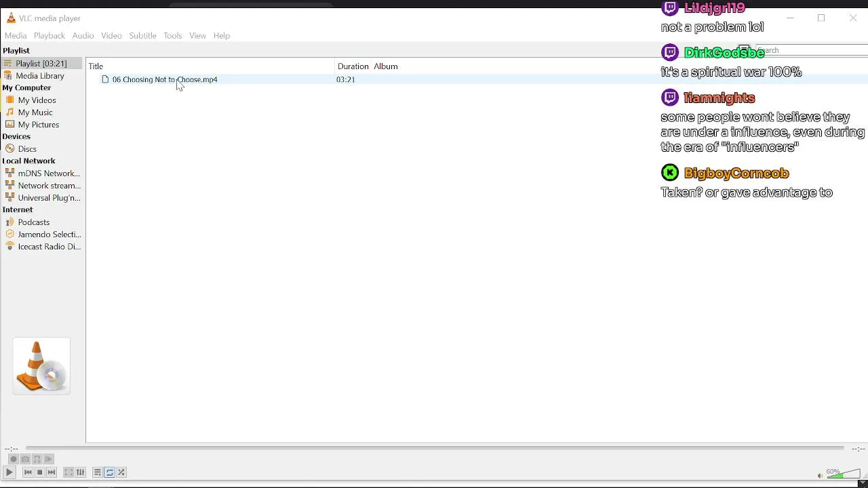Click the Devices section header
Viewport: 868px width, 488px height.
point(16,137)
